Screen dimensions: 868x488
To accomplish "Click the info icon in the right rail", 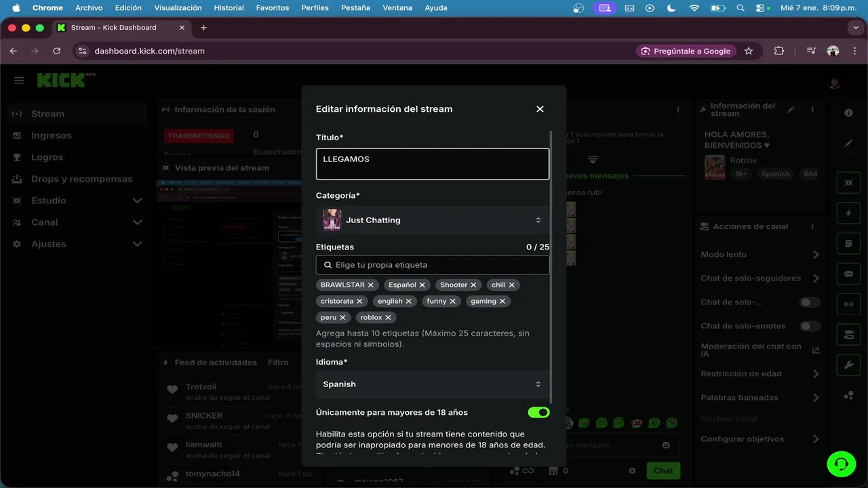I will tap(848, 113).
